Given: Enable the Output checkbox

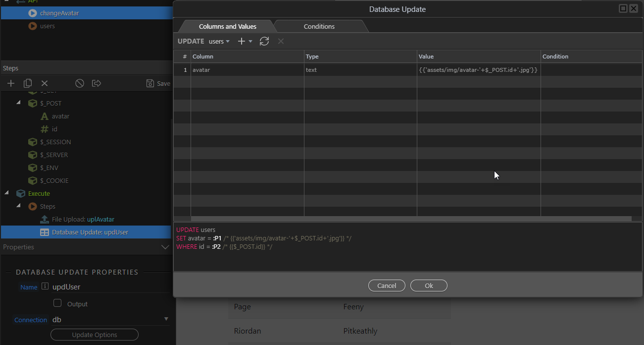Looking at the screenshot, I should (x=57, y=303).
